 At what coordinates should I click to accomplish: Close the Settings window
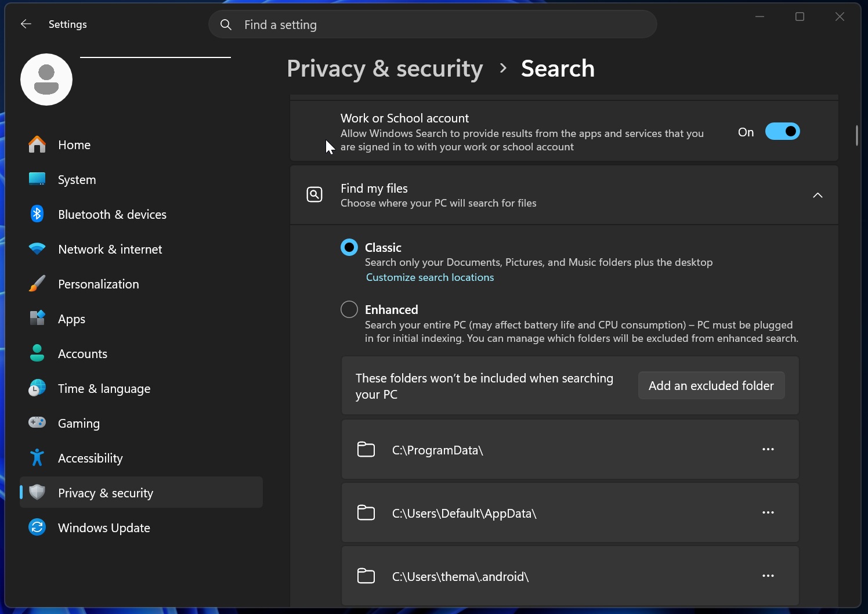pos(840,17)
